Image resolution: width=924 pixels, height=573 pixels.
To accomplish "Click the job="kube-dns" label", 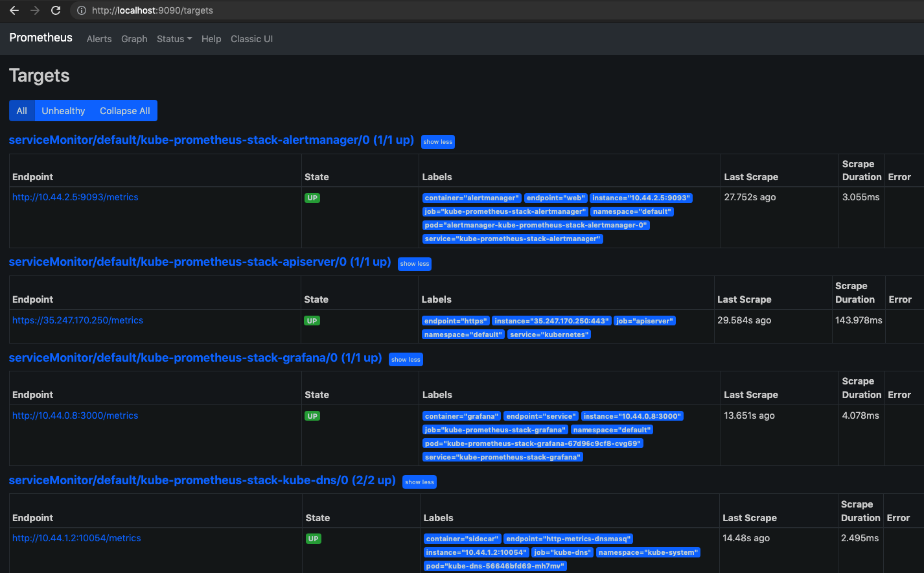I will tap(562, 552).
